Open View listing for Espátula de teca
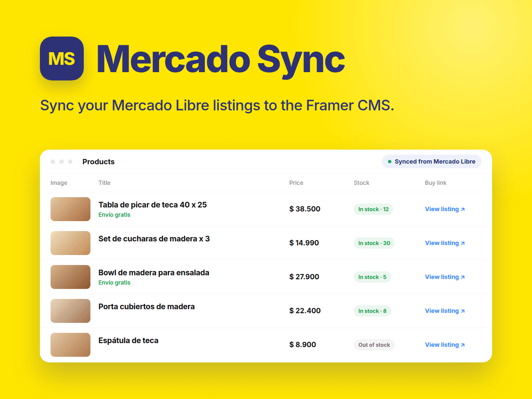532x399 pixels. (x=445, y=345)
